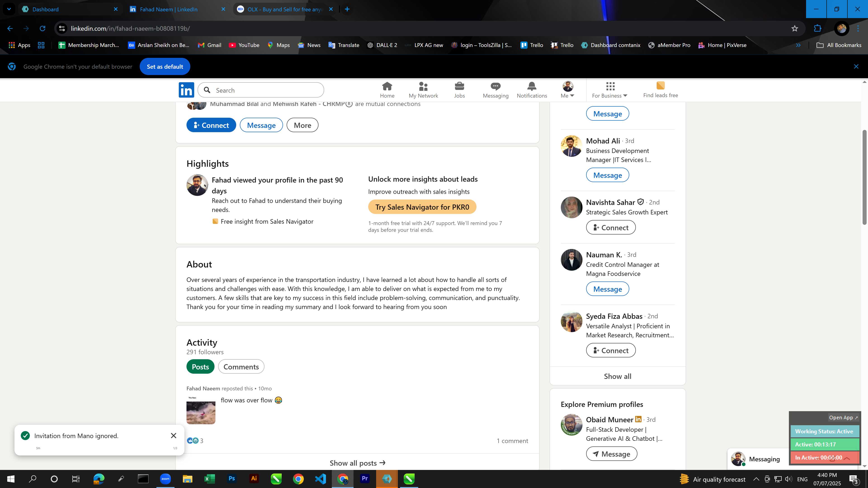Open the Messaging overlay at bottom
Viewport: 868px width, 488px height.
click(x=764, y=459)
